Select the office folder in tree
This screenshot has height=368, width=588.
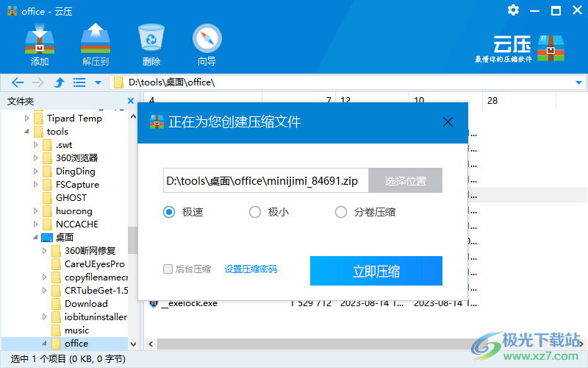coord(76,343)
